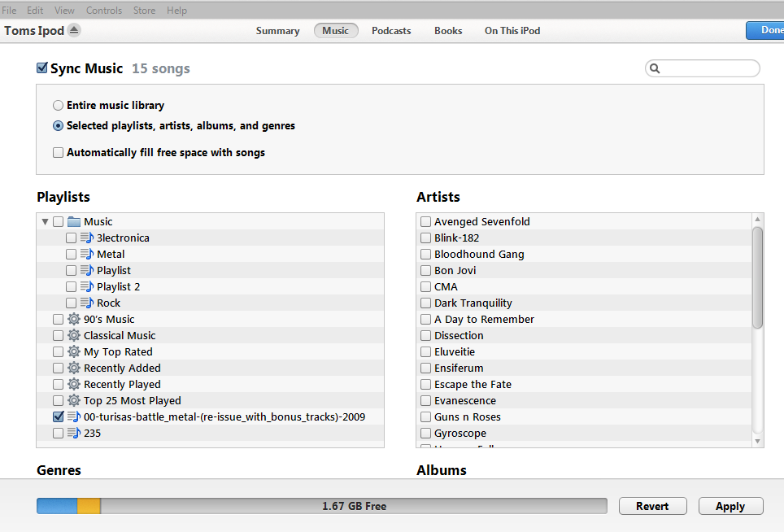The width and height of the screenshot is (784, 532).
Task: Select Selected playlists, artists, albums option
Action: pyautogui.click(x=58, y=126)
